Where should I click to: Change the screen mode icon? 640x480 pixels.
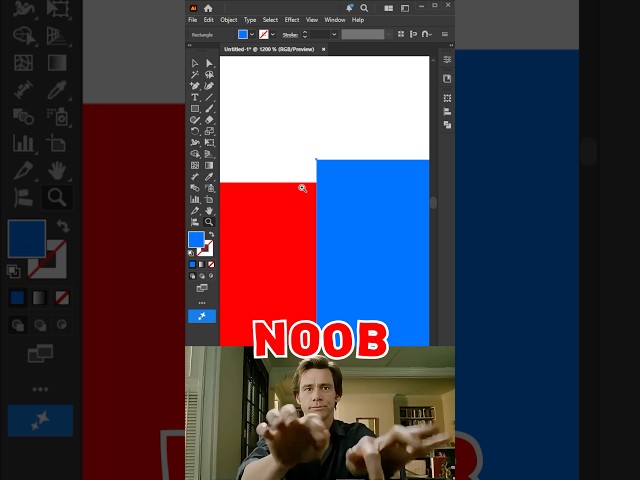[x=202, y=288]
